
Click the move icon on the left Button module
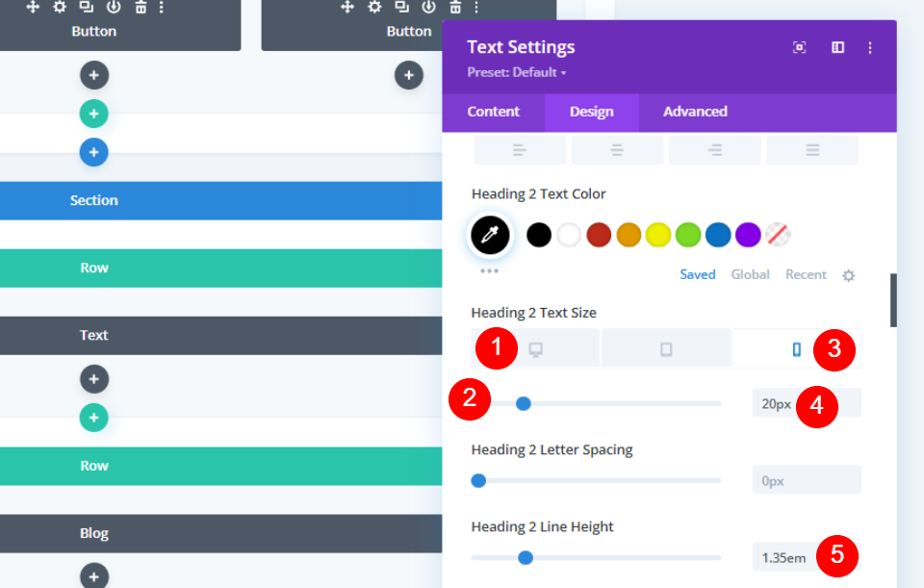(x=33, y=7)
